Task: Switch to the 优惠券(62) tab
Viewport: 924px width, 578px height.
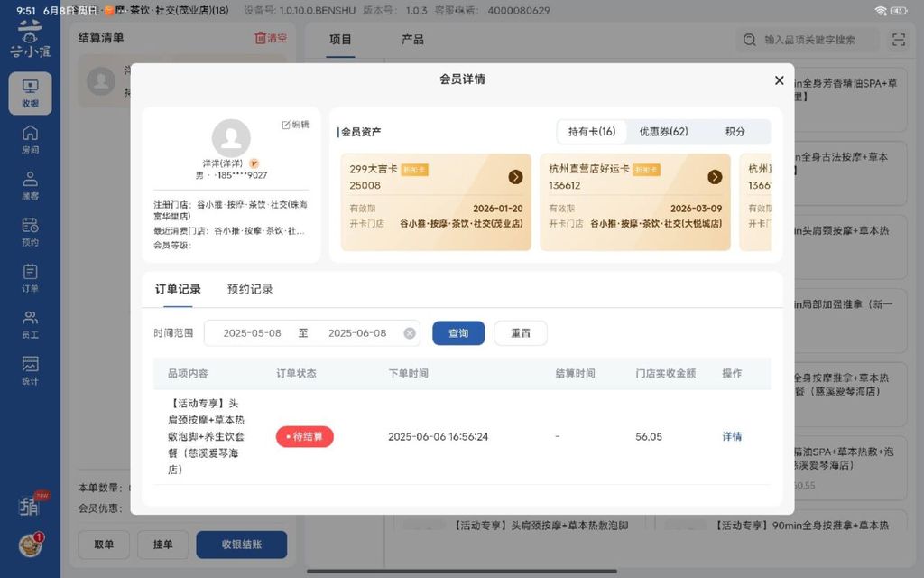Action: [x=663, y=132]
